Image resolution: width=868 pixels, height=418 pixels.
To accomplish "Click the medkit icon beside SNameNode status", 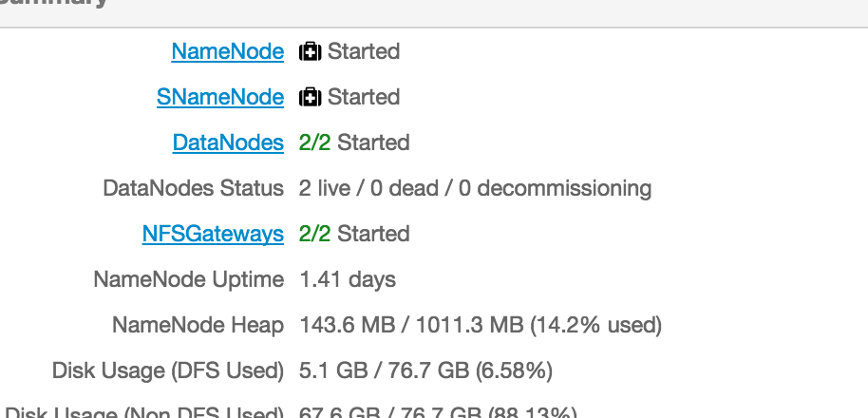I will click(x=310, y=97).
